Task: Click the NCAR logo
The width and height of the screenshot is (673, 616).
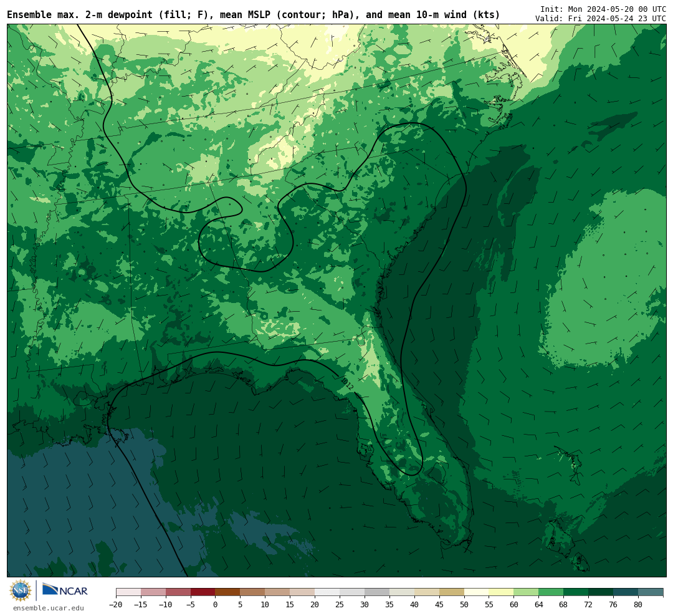Action: (65, 590)
